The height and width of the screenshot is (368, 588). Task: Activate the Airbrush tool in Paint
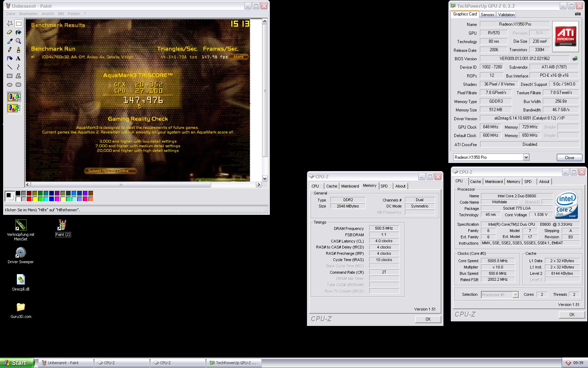pos(10,59)
